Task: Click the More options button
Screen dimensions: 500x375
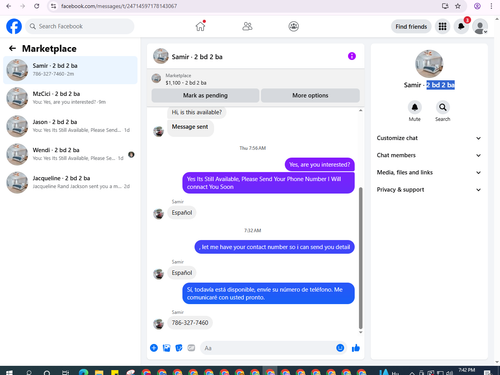Action: click(x=310, y=95)
